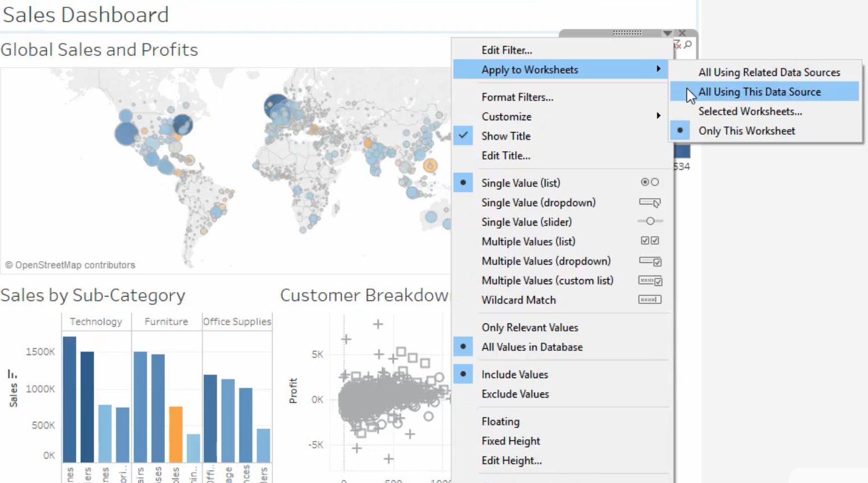Select the Furniture column header
This screenshot has height=483, width=868.
[x=166, y=322]
